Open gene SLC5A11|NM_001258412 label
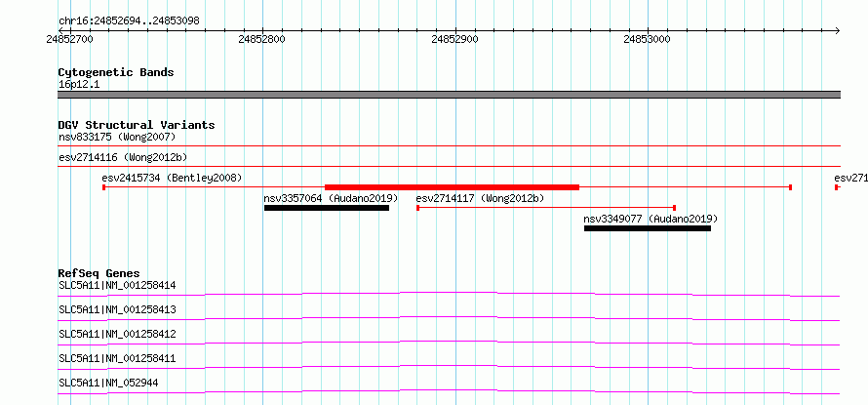This screenshot has width=868, height=405. (117, 334)
